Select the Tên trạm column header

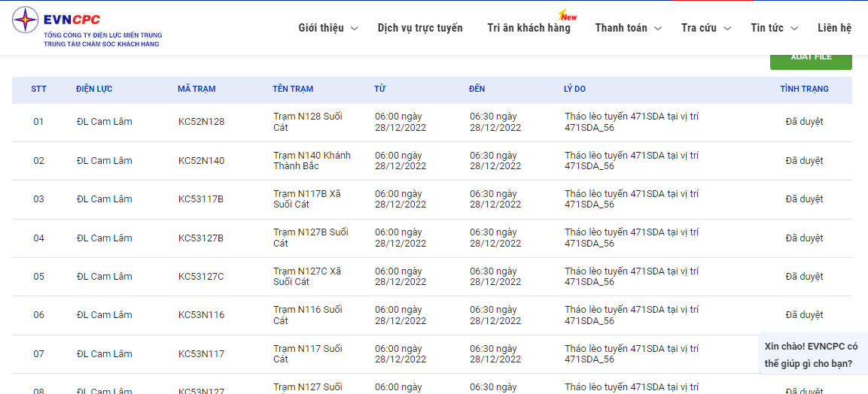pyautogui.click(x=293, y=89)
